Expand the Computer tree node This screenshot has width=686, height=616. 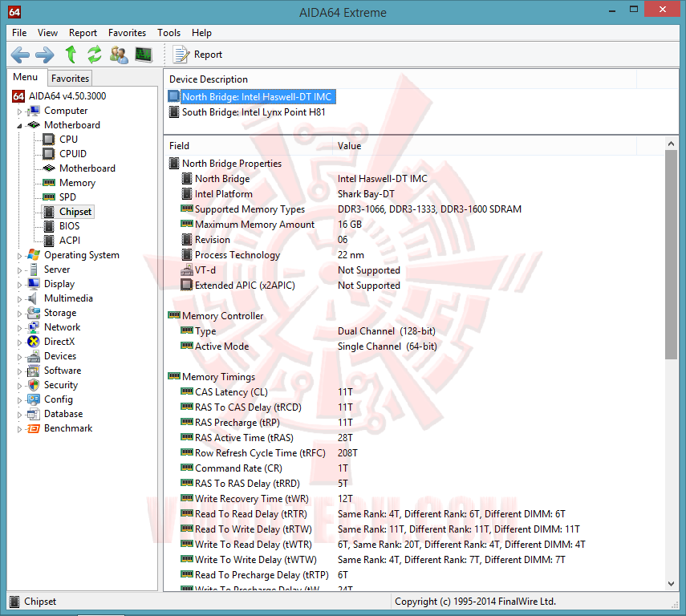point(19,111)
